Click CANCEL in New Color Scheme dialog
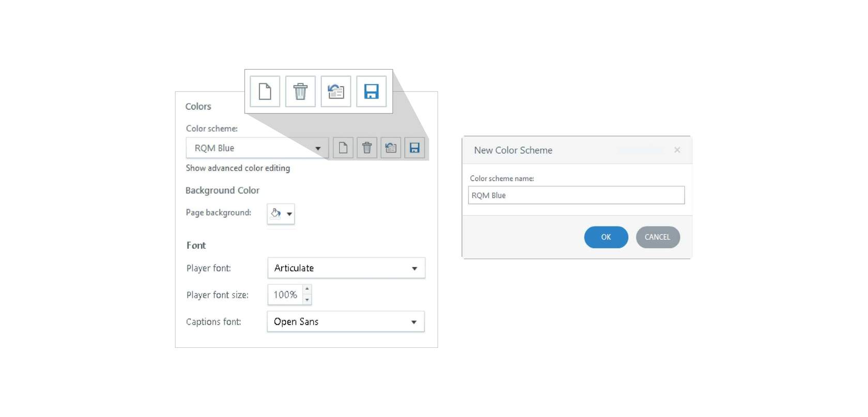This screenshot has height=417, width=868. coord(658,237)
